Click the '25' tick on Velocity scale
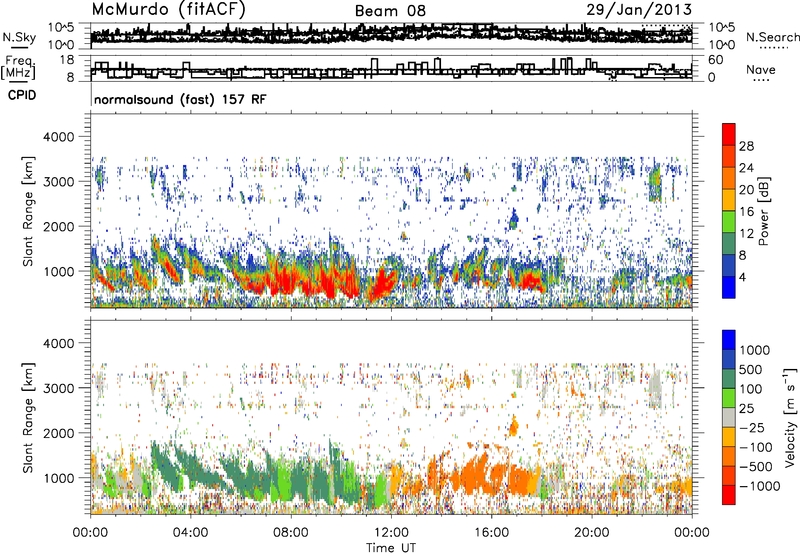 747,409
